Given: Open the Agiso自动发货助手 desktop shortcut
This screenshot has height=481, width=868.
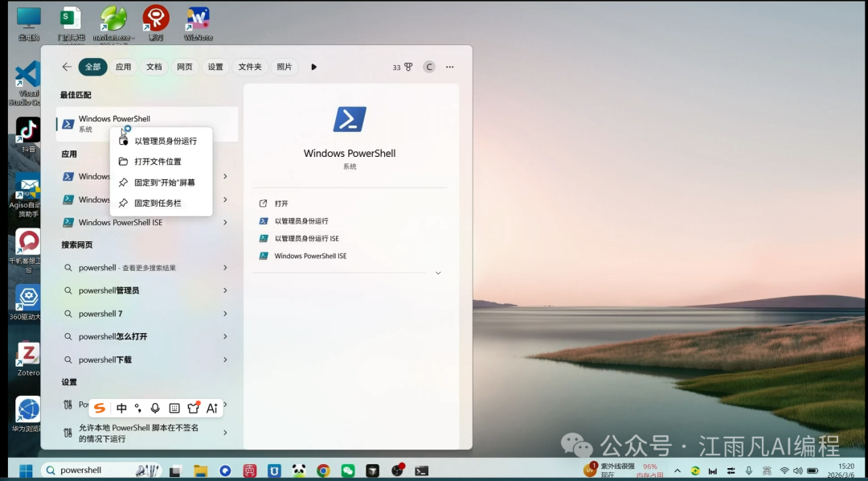Looking at the screenshot, I should point(27,195).
